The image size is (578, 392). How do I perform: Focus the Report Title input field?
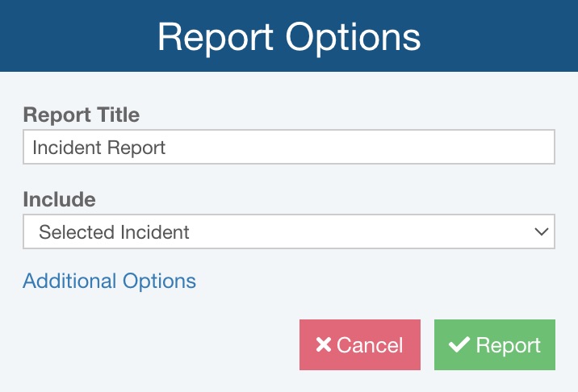point(288,148)
